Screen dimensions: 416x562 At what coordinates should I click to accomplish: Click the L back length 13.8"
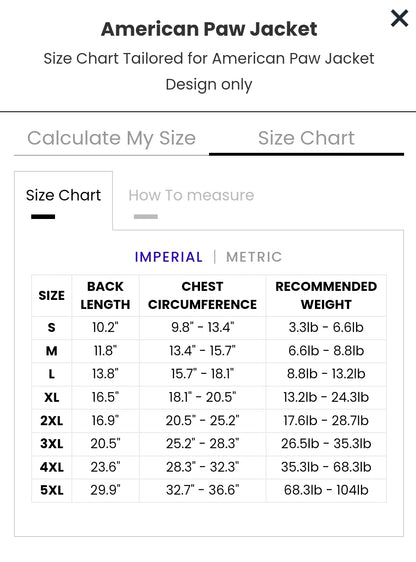tap(105, 374)
